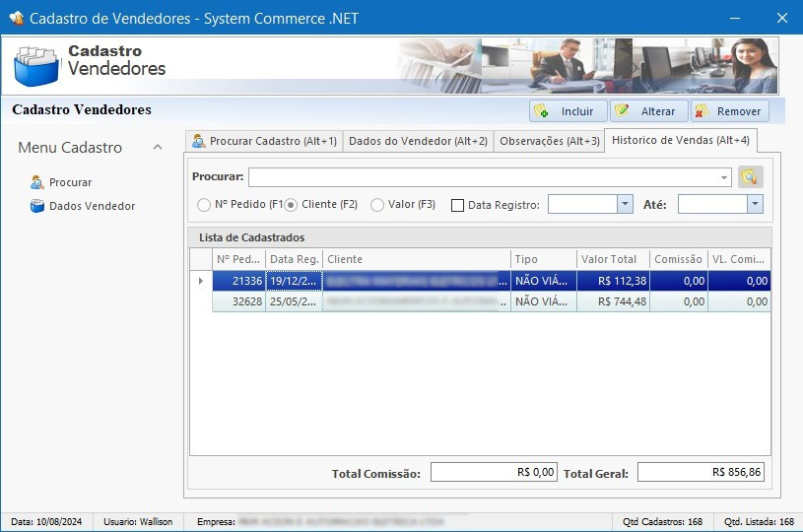
Task: Enable the Data Registro checkbox
Action: coord(457,205)
